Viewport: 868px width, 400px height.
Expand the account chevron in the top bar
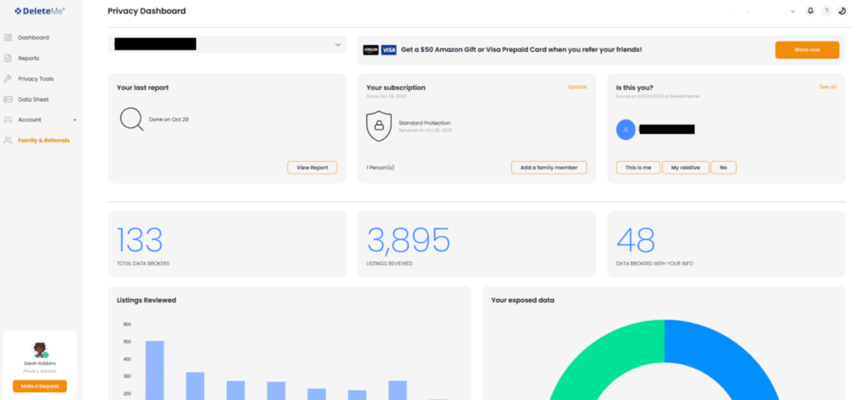coord(793,11)
